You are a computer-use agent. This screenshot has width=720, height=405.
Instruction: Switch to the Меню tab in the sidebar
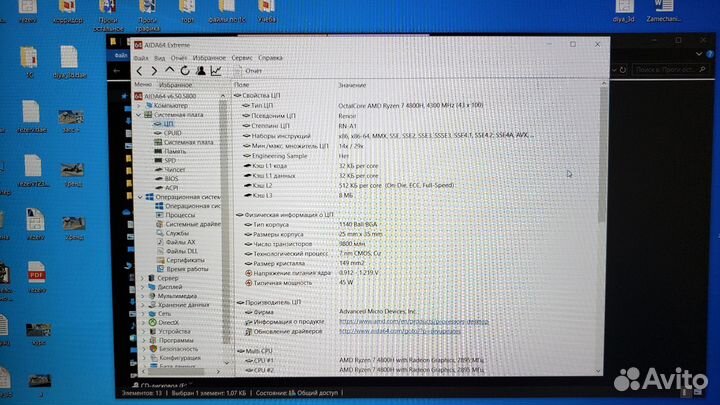tap(143, 84)
